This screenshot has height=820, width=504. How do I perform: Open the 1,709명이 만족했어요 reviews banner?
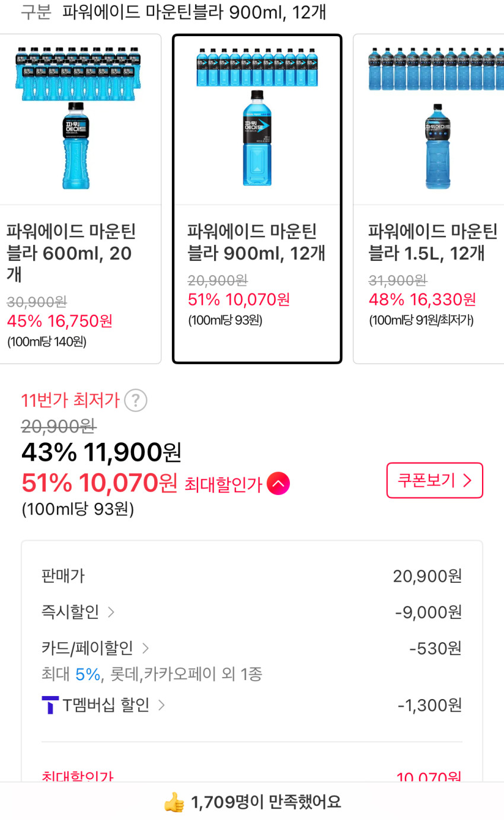266,802
